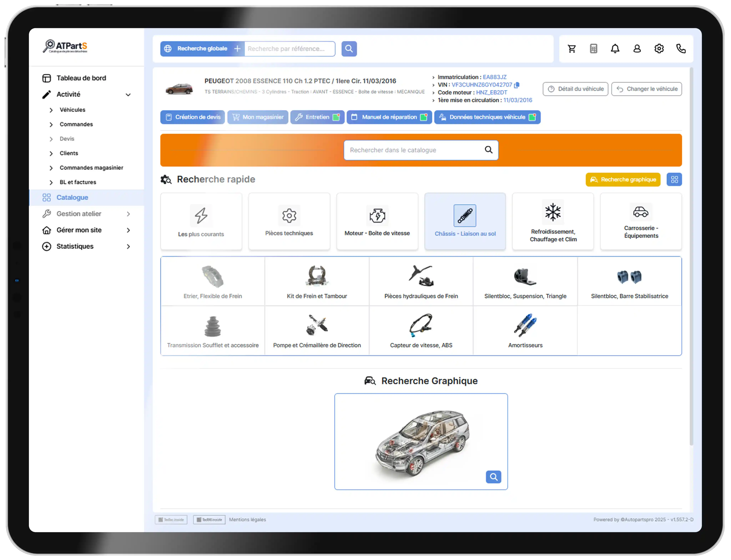Click the phone contact icon

coord(681,49)
